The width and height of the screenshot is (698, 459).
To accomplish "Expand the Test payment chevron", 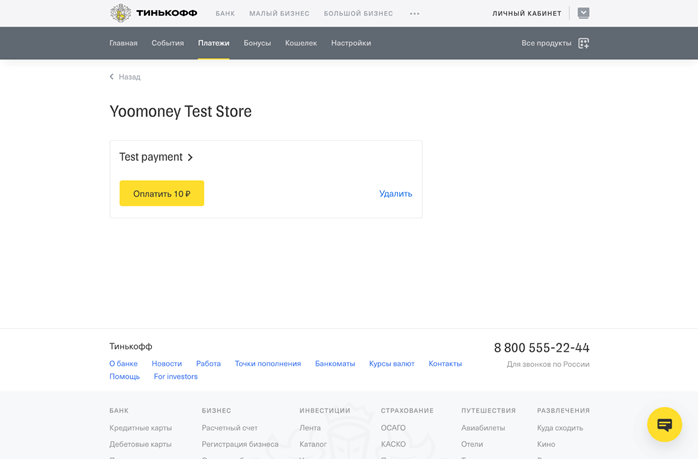I will point(190,157).
